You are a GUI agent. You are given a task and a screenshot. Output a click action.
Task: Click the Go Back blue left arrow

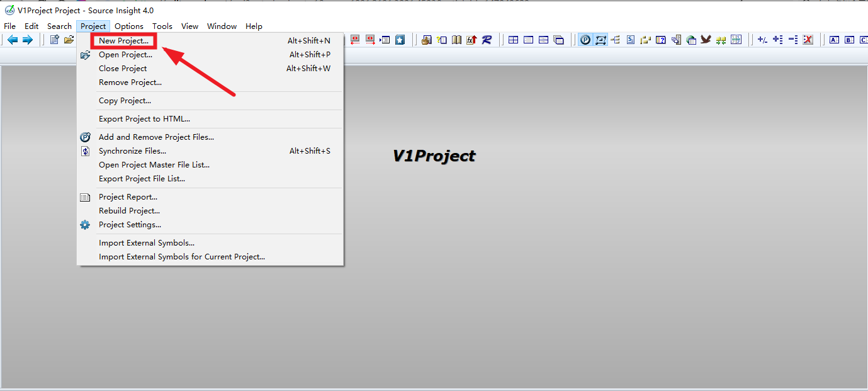pyautogui.click(x=13, y=40)
